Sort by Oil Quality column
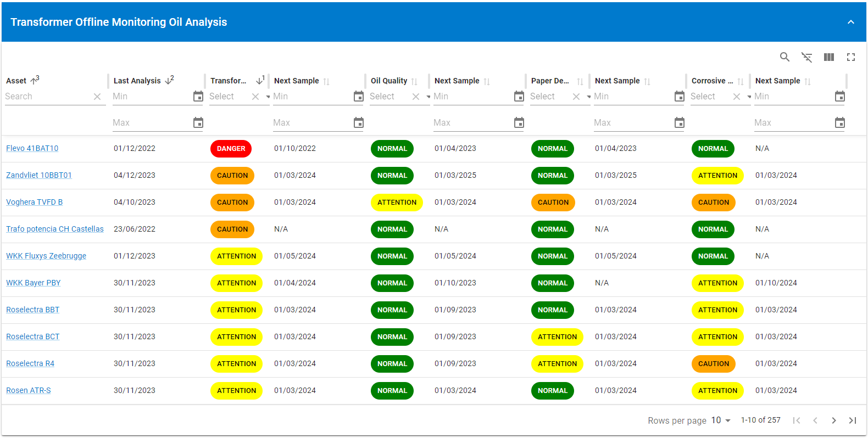Image resolution: width=868 pixels, height=438 pixels. click(414, 81)
